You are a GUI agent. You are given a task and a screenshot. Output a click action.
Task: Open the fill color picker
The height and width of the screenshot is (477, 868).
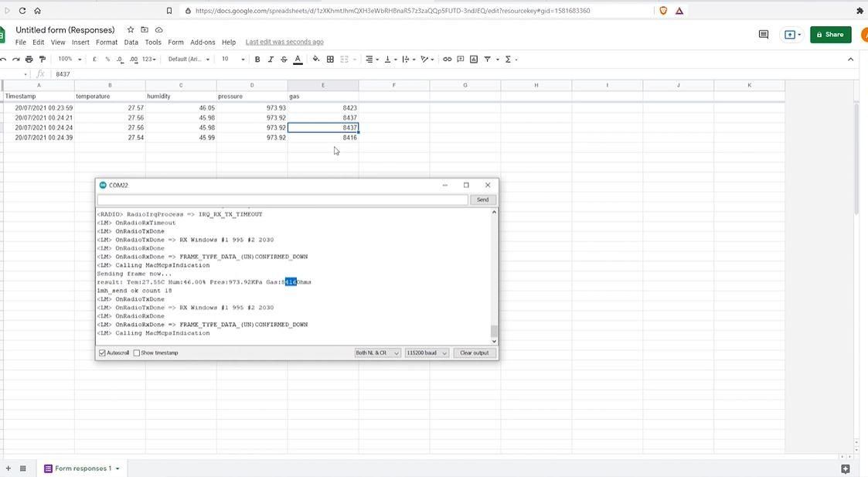click(315, 60)
